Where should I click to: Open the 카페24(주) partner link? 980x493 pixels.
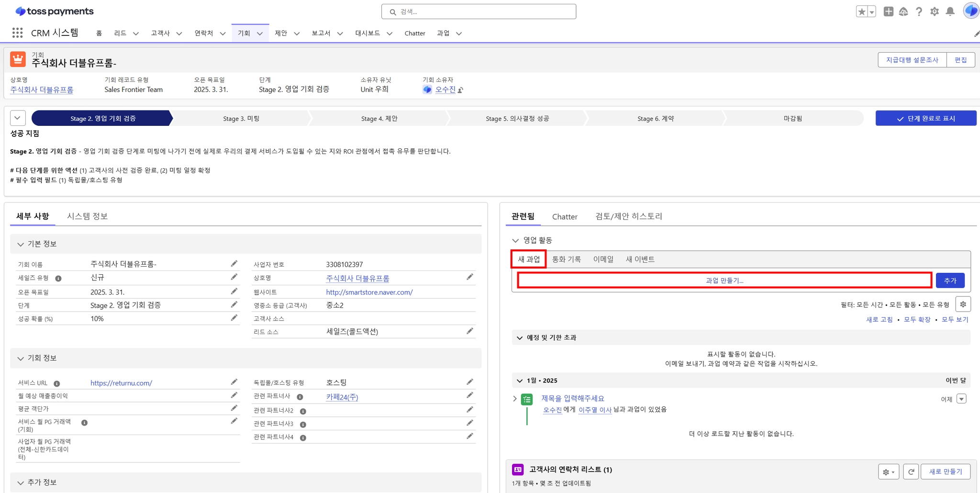pyautogui.click(x=342, y=397)
